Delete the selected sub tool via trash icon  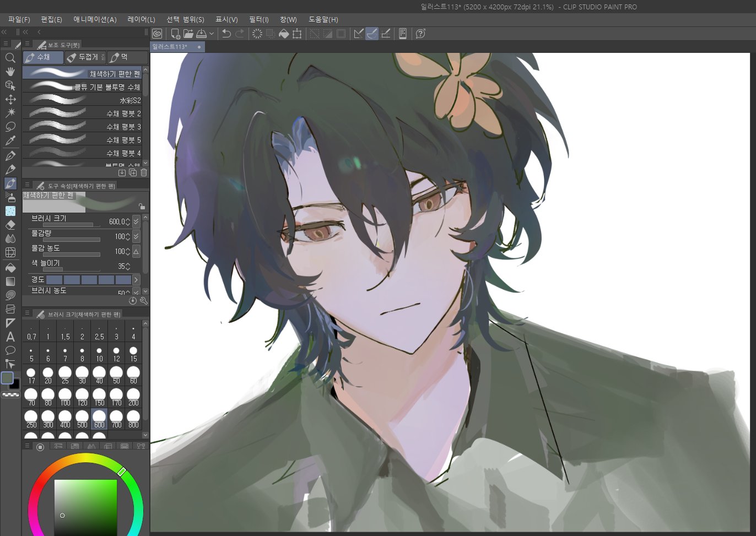pos(144,172)
